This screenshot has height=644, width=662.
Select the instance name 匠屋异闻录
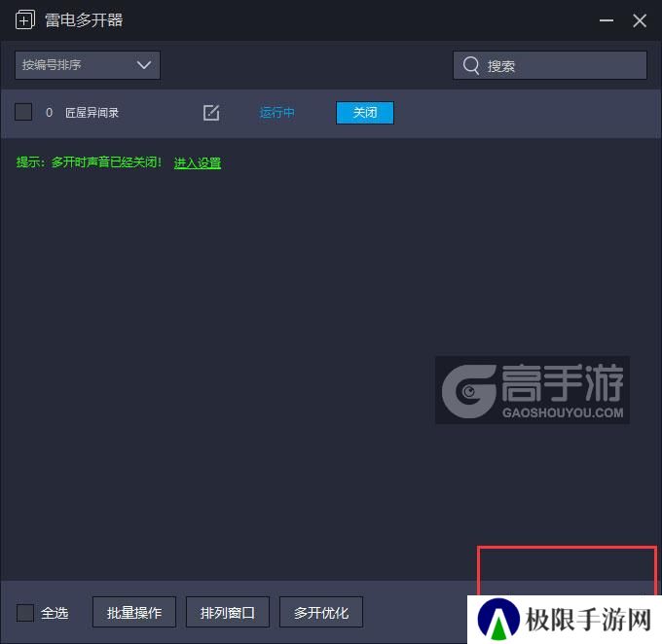[92, 113]
